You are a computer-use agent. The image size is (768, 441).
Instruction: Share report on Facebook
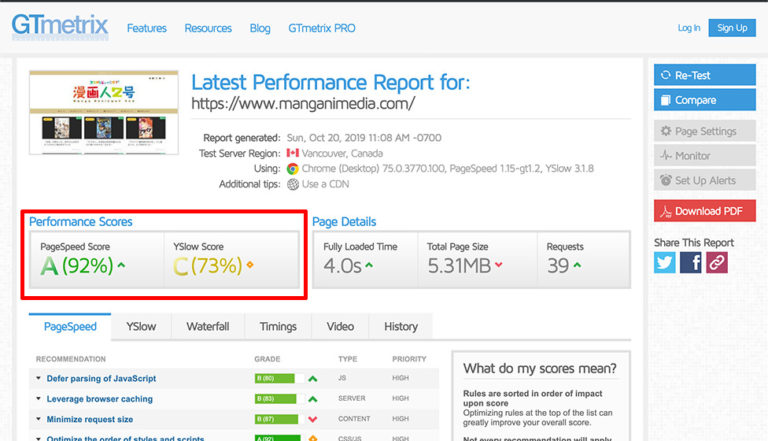pyautogui.click(x=690, y=263)
